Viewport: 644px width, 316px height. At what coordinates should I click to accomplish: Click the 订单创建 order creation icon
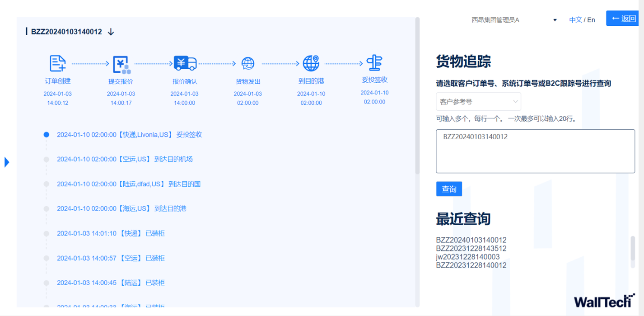[57, 63]
